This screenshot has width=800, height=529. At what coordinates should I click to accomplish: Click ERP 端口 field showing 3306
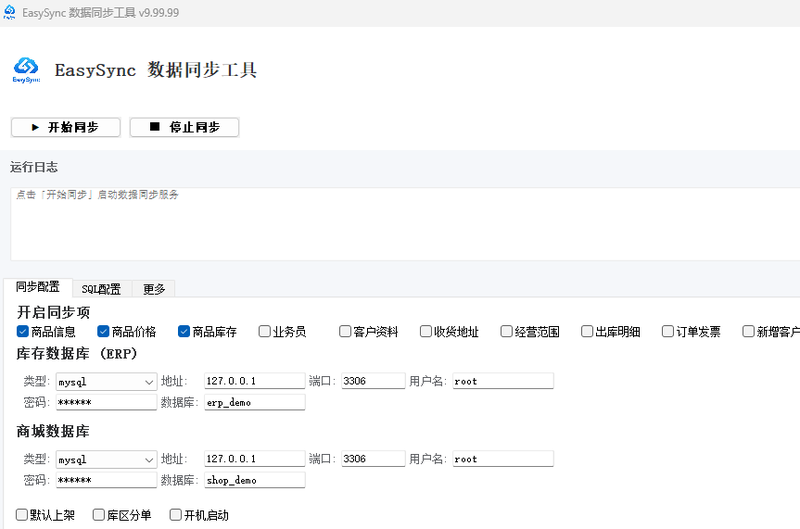[373, 381]
